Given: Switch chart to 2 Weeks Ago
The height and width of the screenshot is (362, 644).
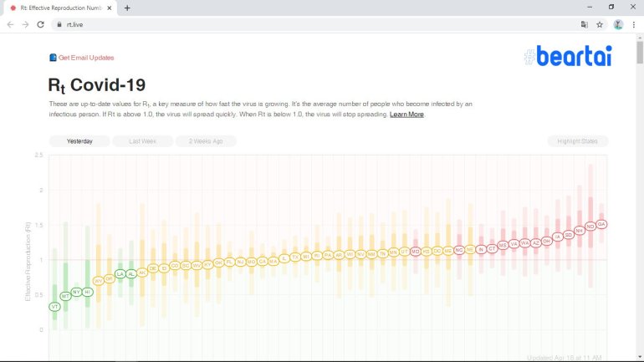Looking at the screenshot, I should tap(206, 141).
